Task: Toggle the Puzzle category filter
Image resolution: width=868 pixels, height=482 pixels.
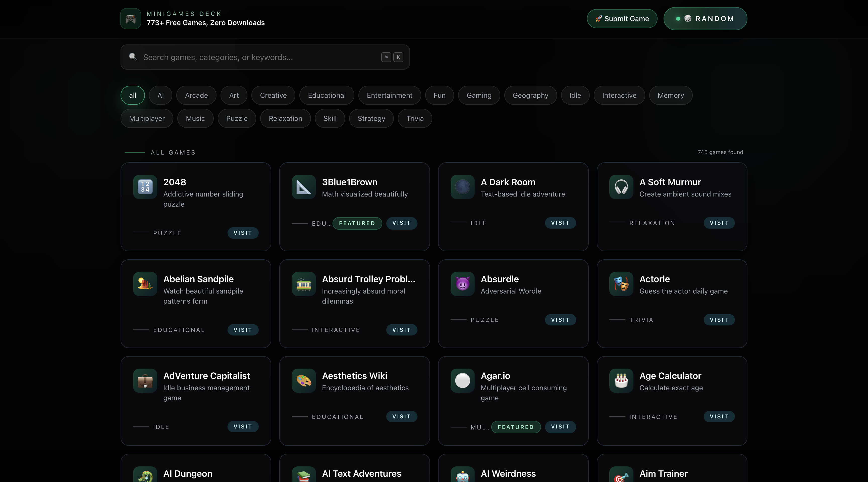Action: click(237, 118)
